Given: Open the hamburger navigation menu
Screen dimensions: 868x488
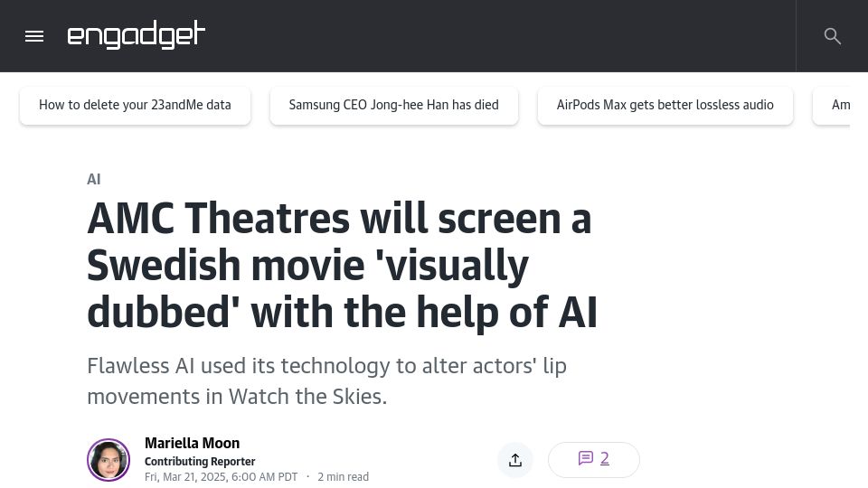Looking at the screenshot, I should 34,36.
